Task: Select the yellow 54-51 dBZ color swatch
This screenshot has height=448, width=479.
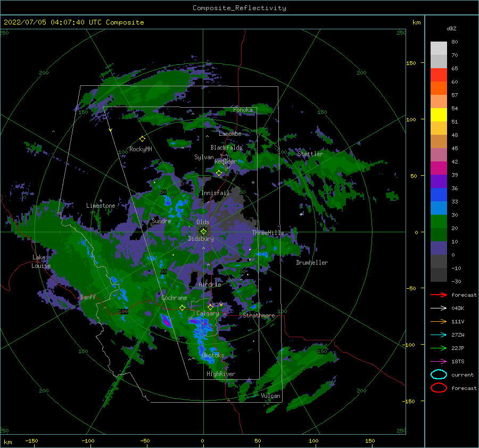Action: [x=439, y=115]
